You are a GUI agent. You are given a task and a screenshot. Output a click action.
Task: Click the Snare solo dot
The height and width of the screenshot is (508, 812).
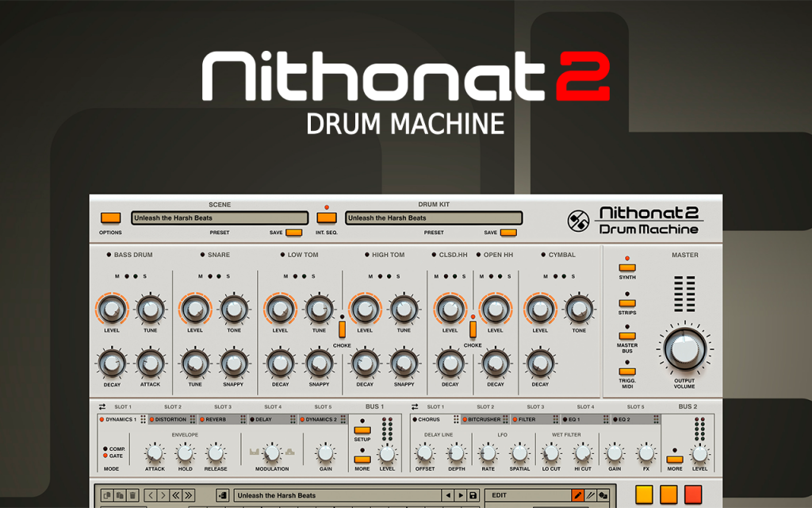219,276
